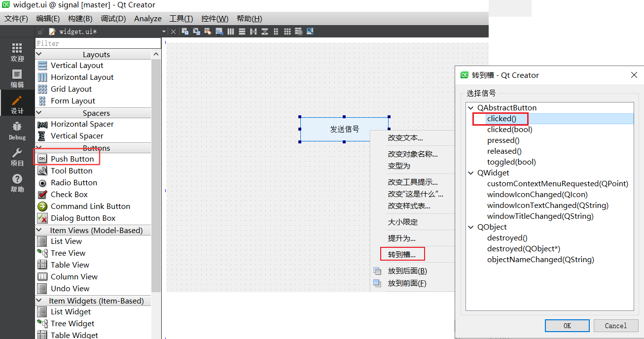Viewport: 644px width, 339px height.
Task: Select the clicked(bool) signal
Action: [x=510, y=129]
